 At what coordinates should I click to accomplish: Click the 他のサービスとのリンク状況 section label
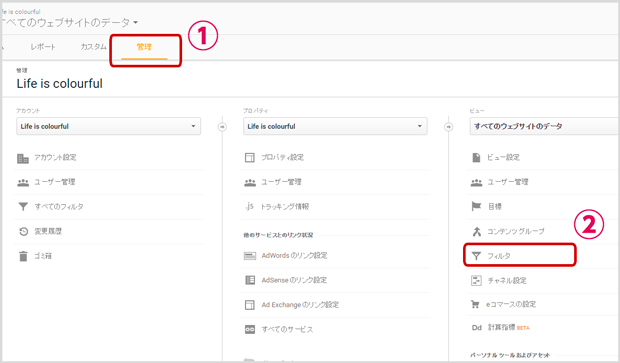278,235
